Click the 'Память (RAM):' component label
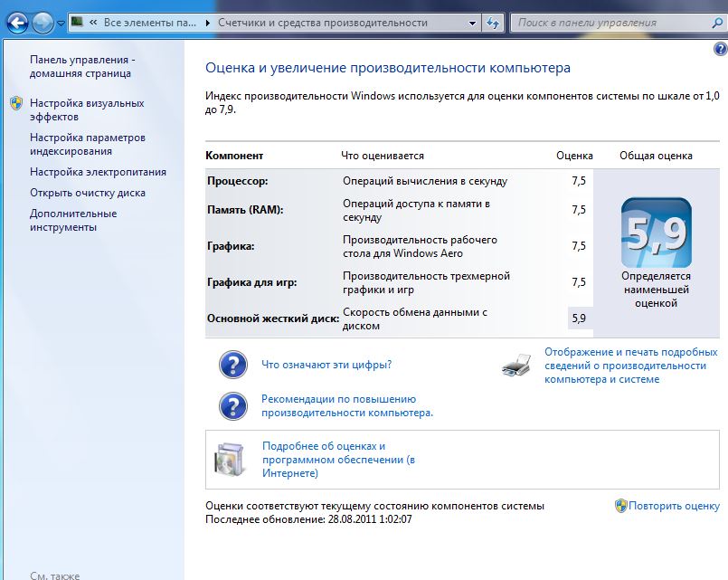This screenshot has height=580, width=728. click(245, 210)
